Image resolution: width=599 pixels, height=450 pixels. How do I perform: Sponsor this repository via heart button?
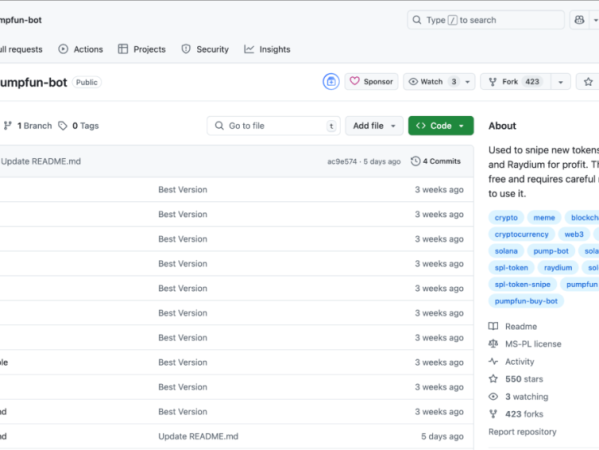[x=371, y=82]
